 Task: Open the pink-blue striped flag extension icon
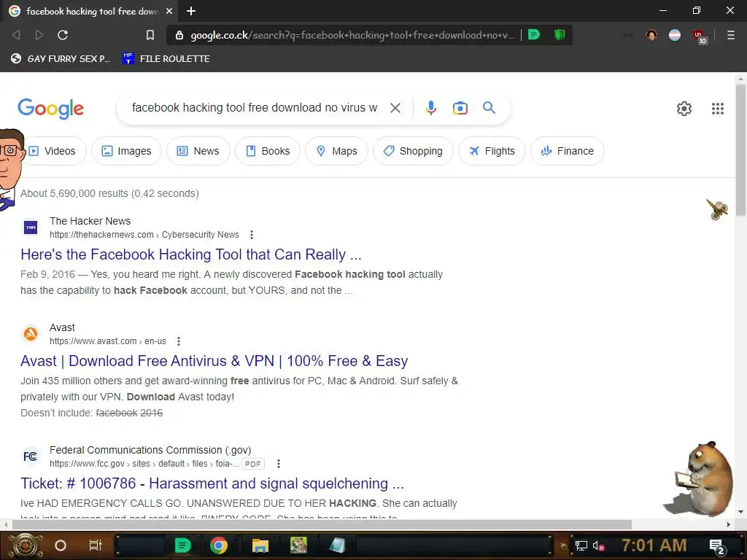(x=675, y=35)
